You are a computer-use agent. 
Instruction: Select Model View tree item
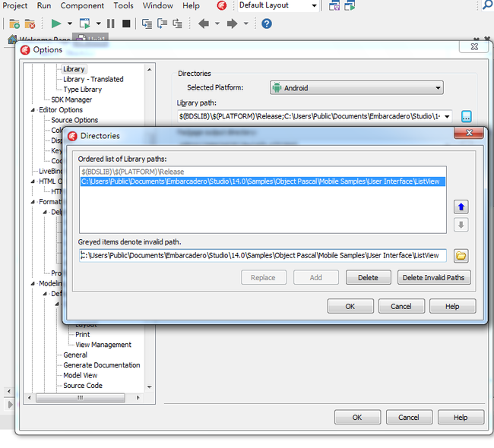[x=81, y=375]
